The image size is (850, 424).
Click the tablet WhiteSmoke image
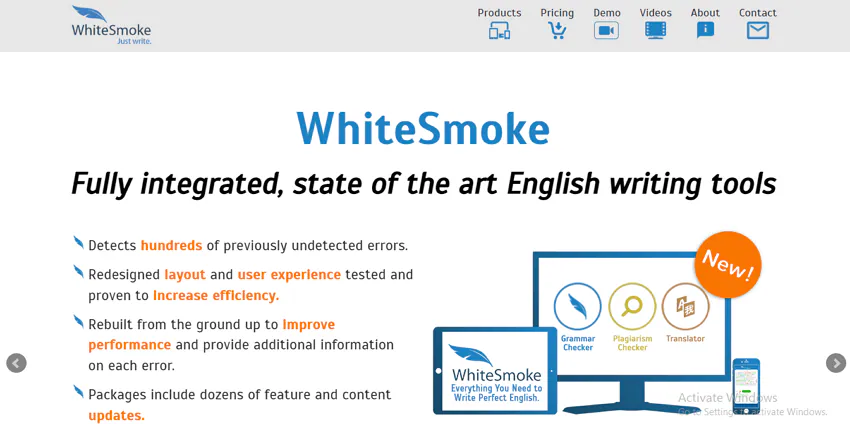[x=495, y=370]
